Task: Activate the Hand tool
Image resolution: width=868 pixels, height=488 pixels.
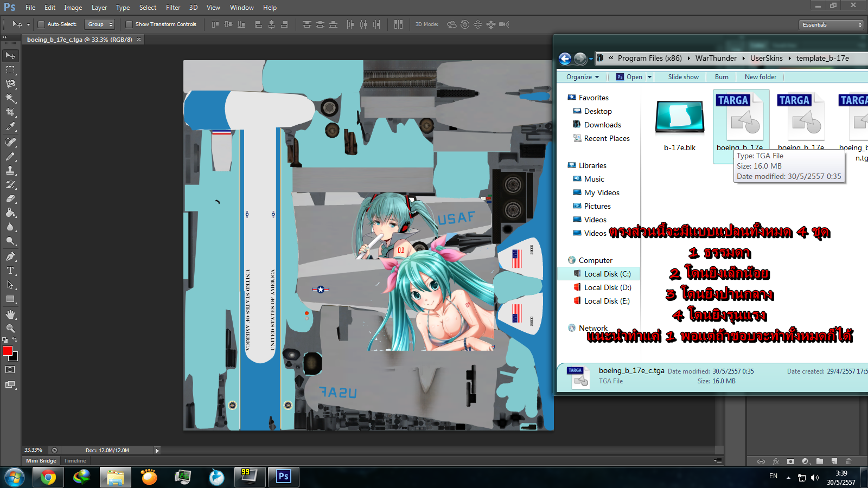Action: tap(10, 314)
